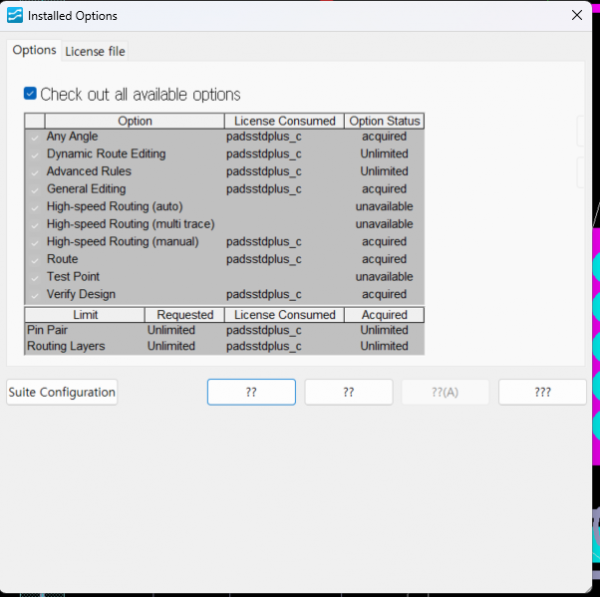The height and width of the screenshot is (597, 600).
Task: Click the upper License Consumed column header
Action: (x=284, y=121)
